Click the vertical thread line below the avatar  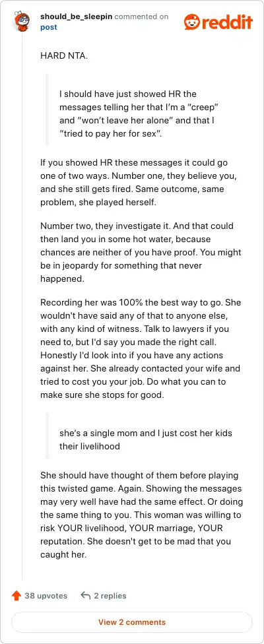pos(22,308)
